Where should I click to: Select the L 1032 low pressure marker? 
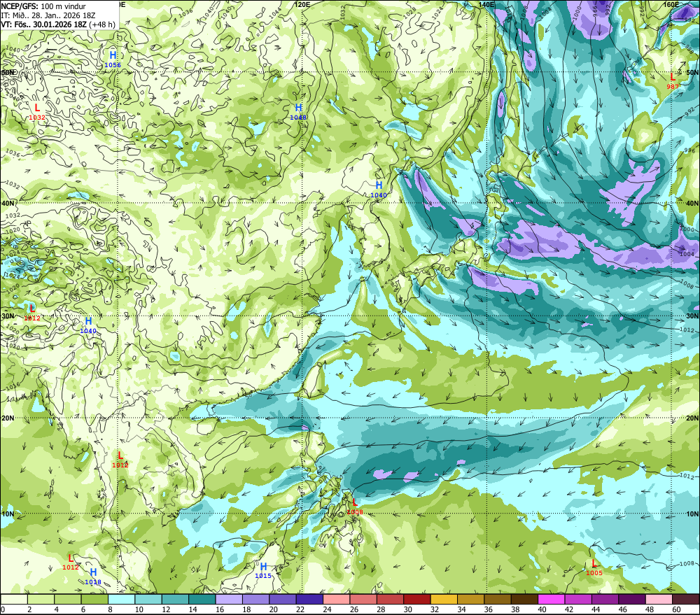[x=37, y=111]
